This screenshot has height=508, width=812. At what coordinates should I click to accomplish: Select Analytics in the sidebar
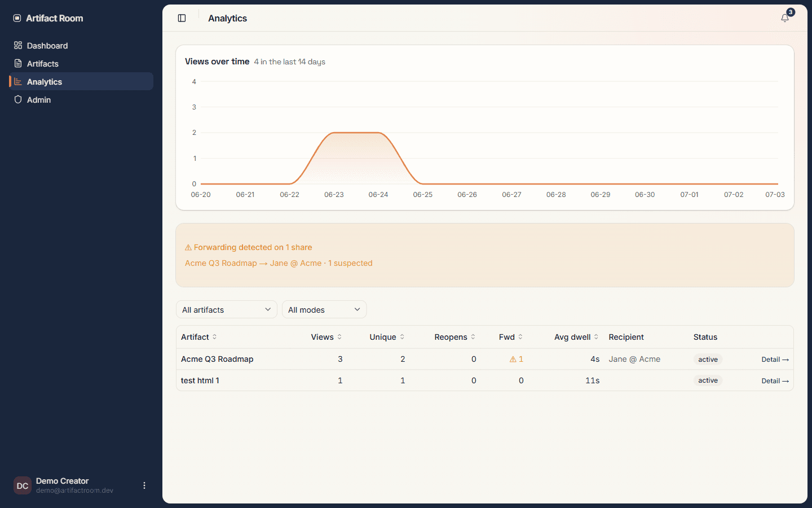(x=81, y=81)
